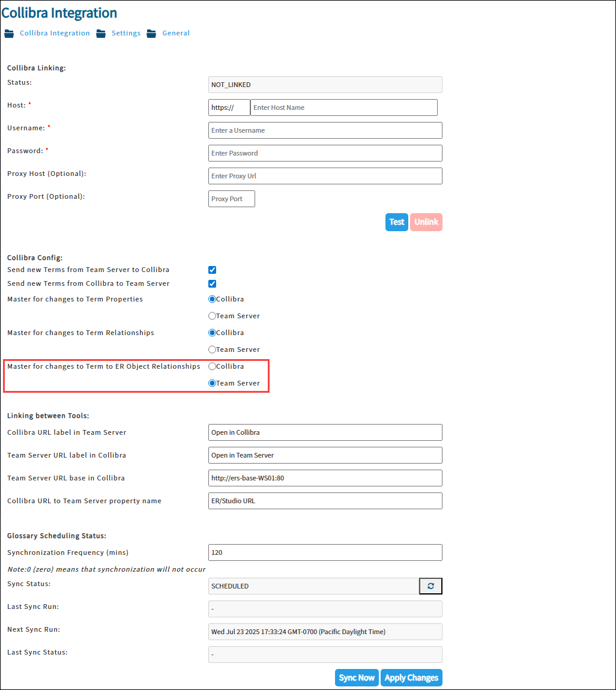Open the General breadcrumb link
616x690 pixels.
click(x=176, y=33)
